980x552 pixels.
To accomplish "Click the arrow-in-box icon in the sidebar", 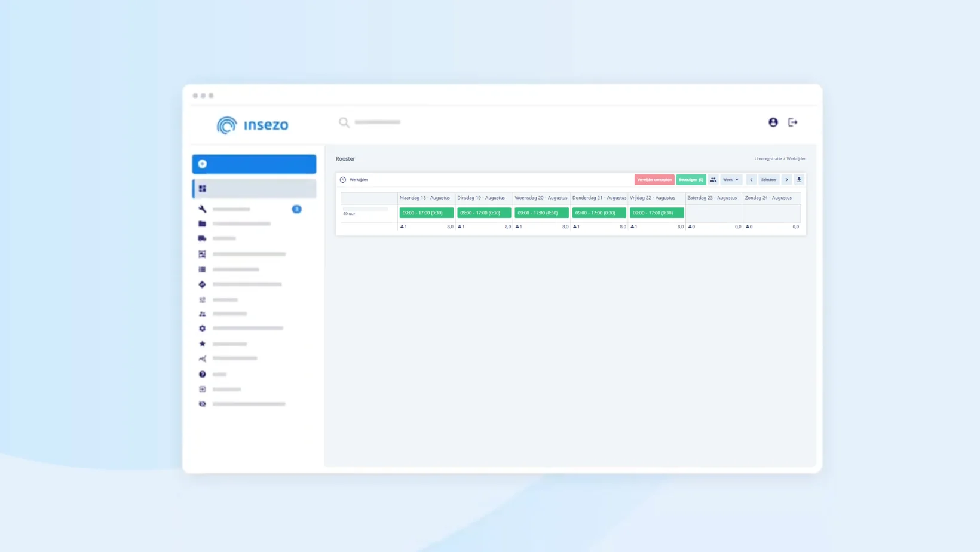I will tap(203, 389).
